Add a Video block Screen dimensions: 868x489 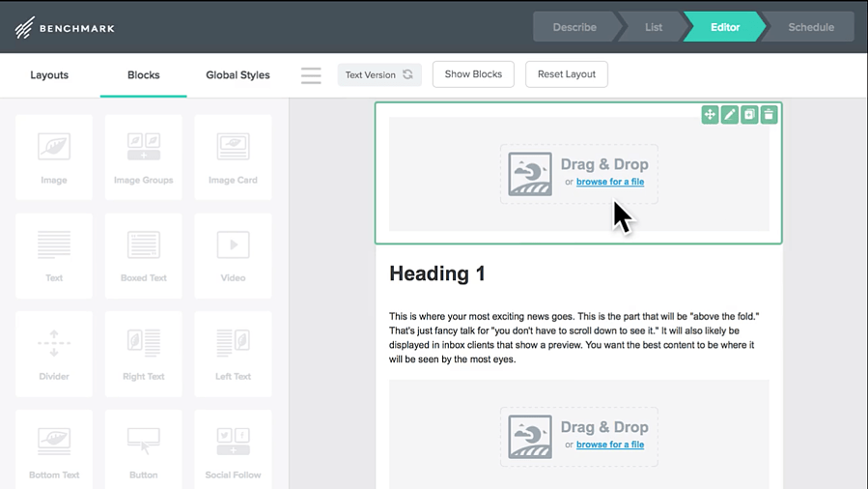[233, 251]
